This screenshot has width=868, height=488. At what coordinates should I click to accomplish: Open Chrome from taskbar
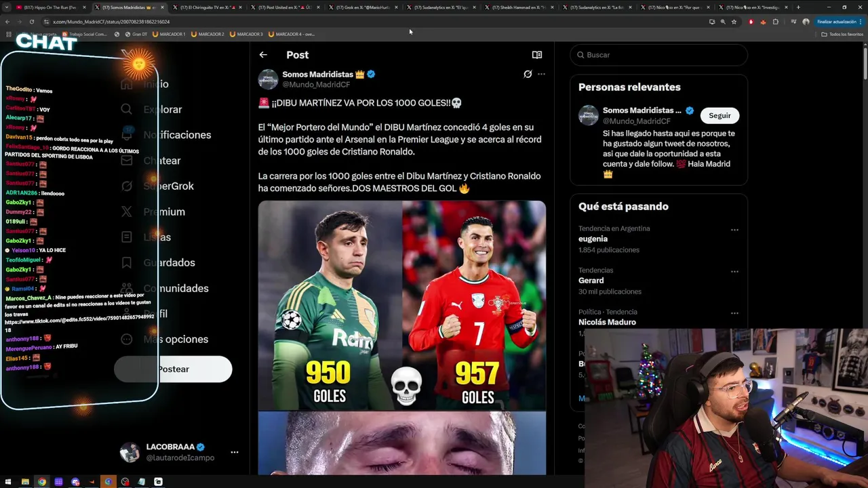pos(42,482)
